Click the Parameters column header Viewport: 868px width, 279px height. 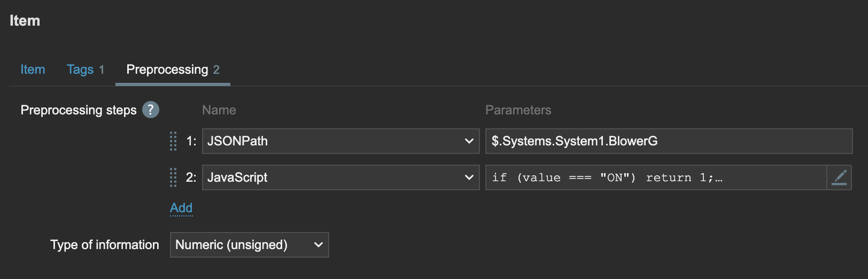(x=518, y=110)
